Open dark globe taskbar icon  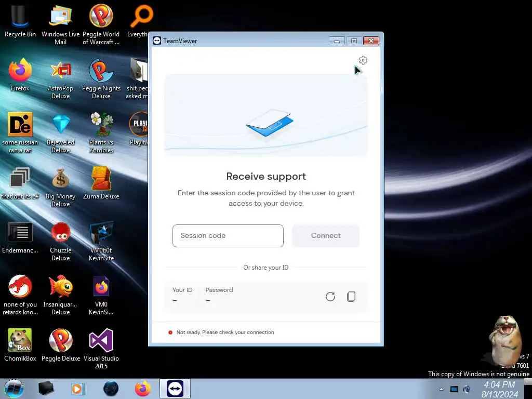(111, 389)
